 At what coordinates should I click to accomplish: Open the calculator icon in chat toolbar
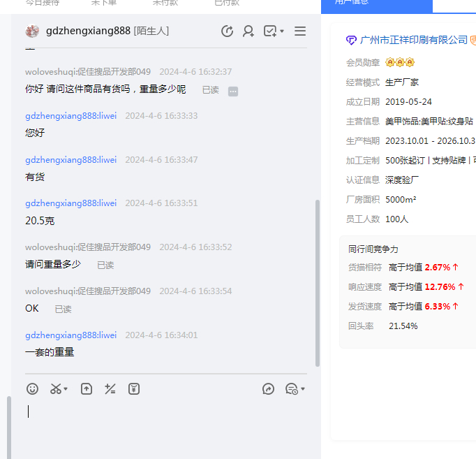(x=110, y=389)
